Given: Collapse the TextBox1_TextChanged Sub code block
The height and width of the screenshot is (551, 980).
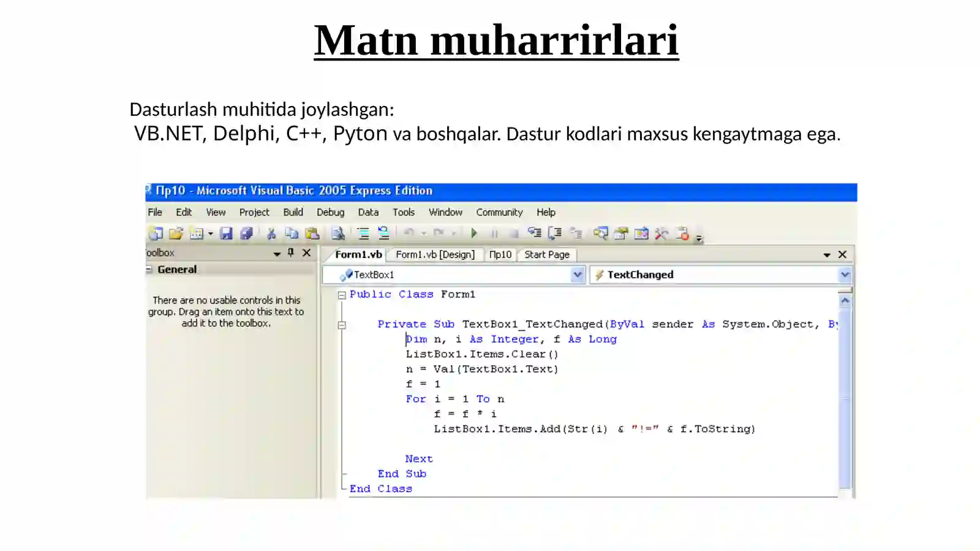Looking at the screenshot, I should [x=342, y=325].
